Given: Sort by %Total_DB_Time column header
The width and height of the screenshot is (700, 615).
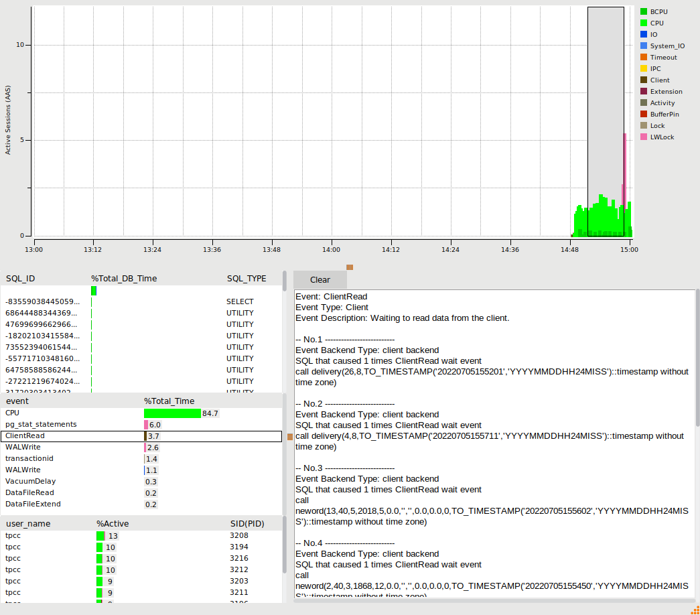Looking at the screenshot, I should click(x=124, y=279).
